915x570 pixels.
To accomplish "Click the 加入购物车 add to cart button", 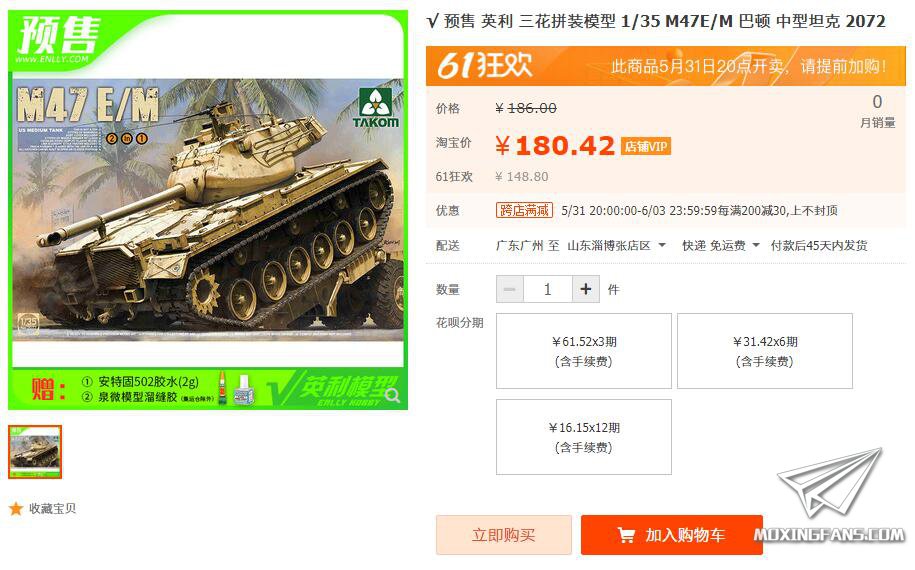I will pos(672,535).
